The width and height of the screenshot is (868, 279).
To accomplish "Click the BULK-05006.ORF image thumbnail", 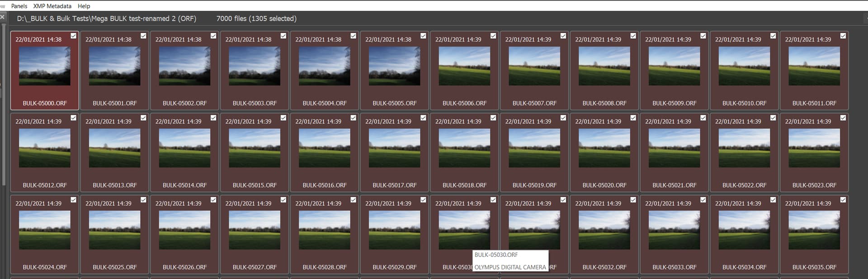I will pyautogui.click(x=464, y=66).
